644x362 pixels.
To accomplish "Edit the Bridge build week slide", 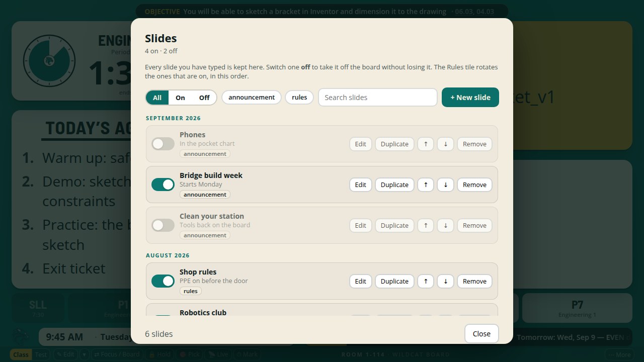I will point(361,185).
